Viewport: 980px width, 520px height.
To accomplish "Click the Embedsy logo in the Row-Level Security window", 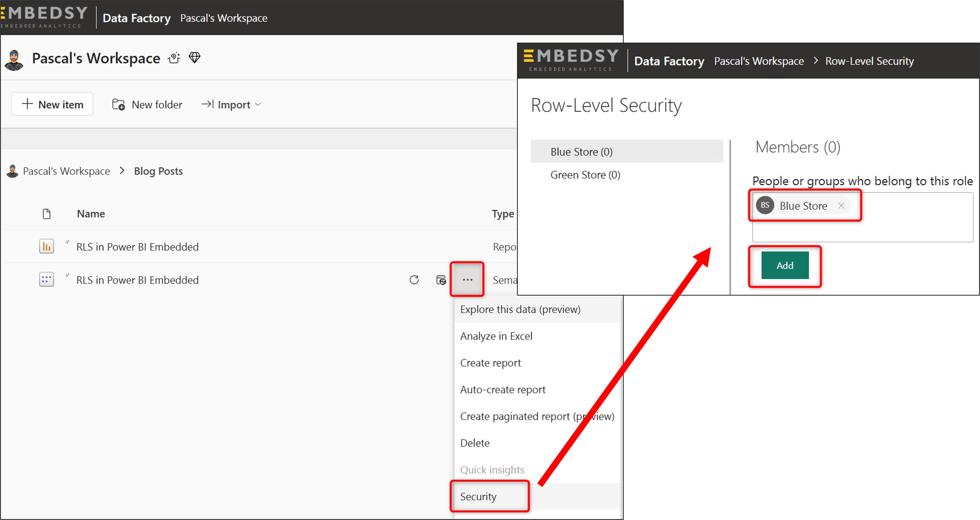I will tap(571, 60).
